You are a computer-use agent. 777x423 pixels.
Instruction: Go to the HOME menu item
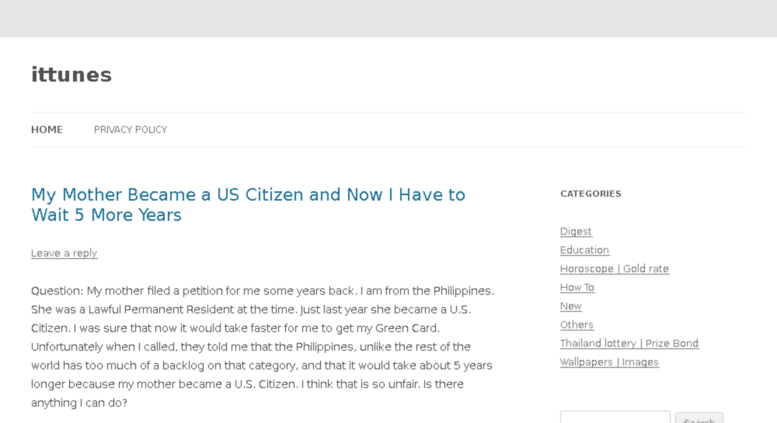pos(47,130)
